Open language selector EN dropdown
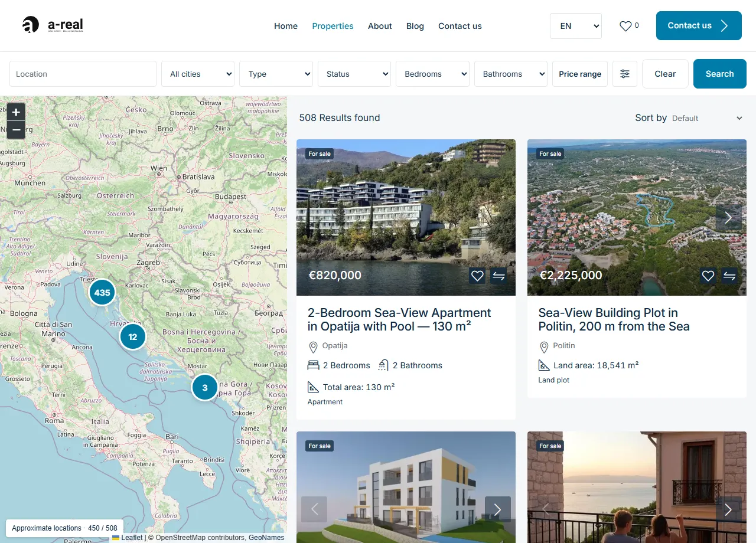Screen dimensions: 756x543 [576, 26]
